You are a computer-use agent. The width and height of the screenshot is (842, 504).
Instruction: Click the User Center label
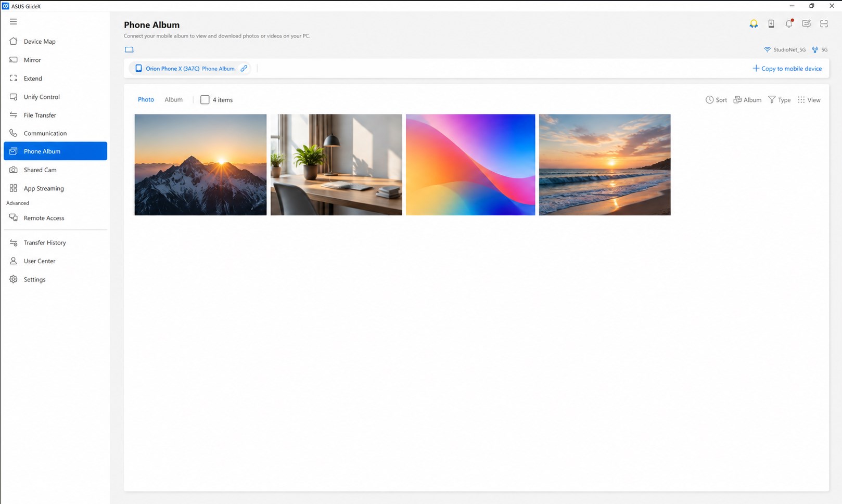click(x=40, y=261)
